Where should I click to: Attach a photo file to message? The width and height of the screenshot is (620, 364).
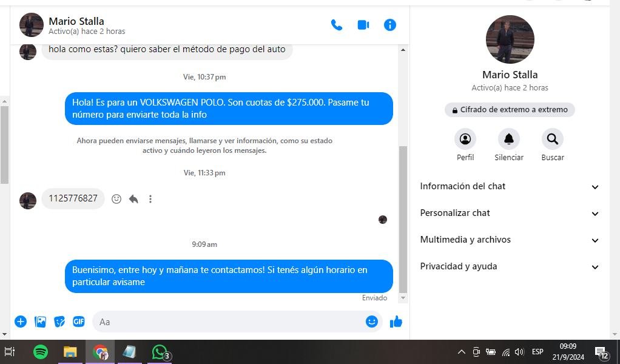40,322
